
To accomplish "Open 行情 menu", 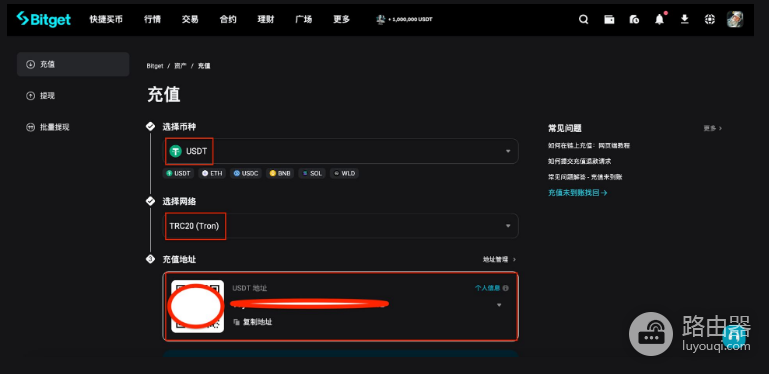I will click(152, 20).
